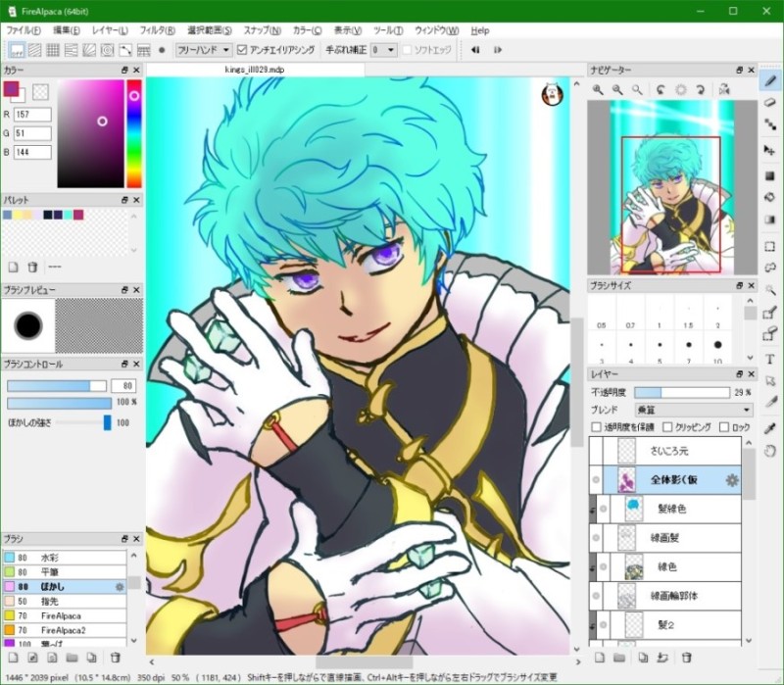784x685 pixels.
Task: Select the Fill rectangle tool
Action: click(770, 175)
